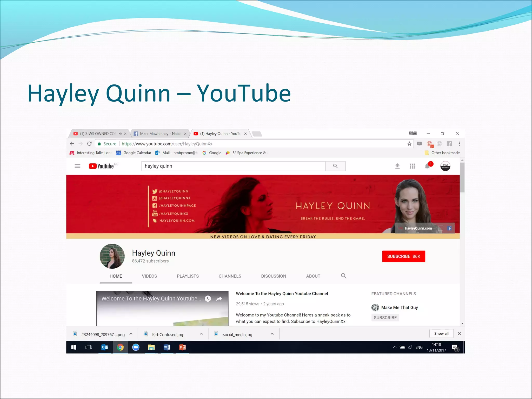Open Other bookmarks folder
The image size is (532, 399).
point(442,153)
